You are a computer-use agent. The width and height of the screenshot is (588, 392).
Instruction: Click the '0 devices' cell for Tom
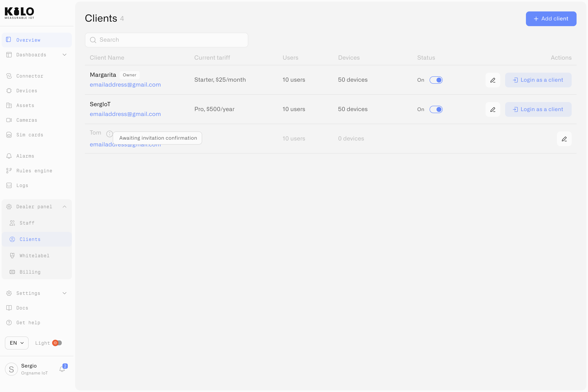click(x=351, y=139)
